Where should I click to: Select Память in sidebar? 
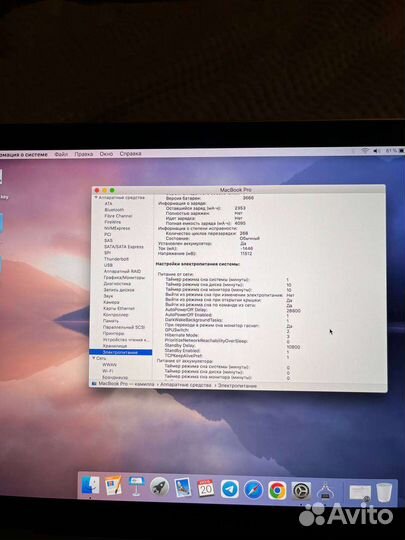[x=111, y=321]
